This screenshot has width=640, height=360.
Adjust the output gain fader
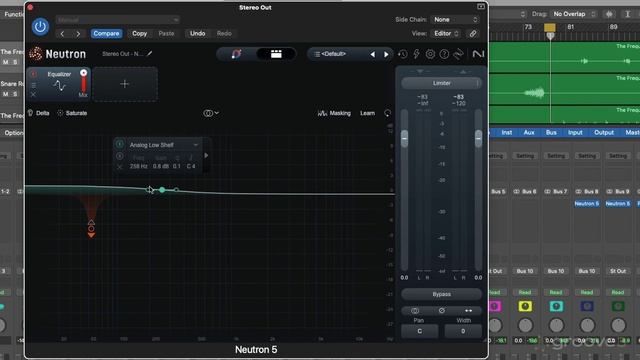(x=478, y=138)
